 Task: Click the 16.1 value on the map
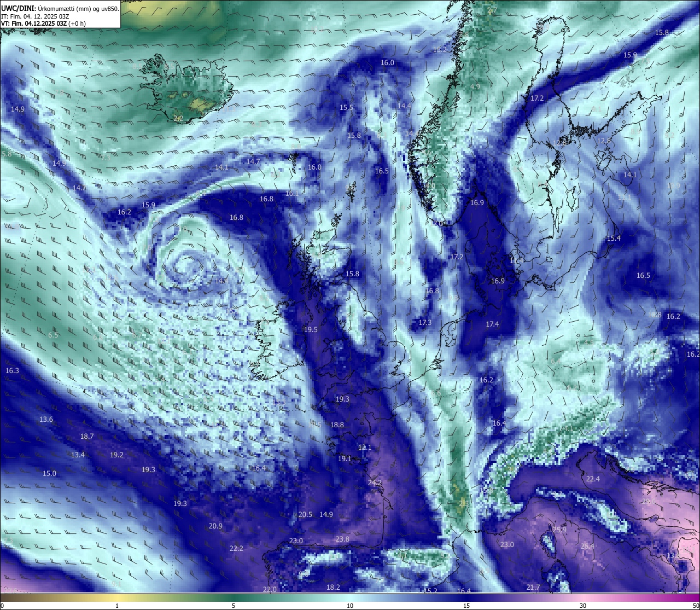(x=292, y=194)
